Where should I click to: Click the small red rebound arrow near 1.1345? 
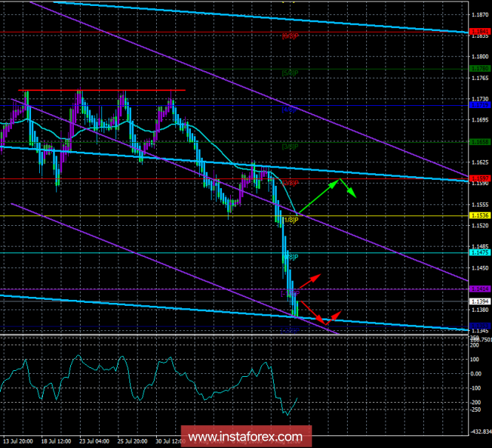click(x=333, y=315)
